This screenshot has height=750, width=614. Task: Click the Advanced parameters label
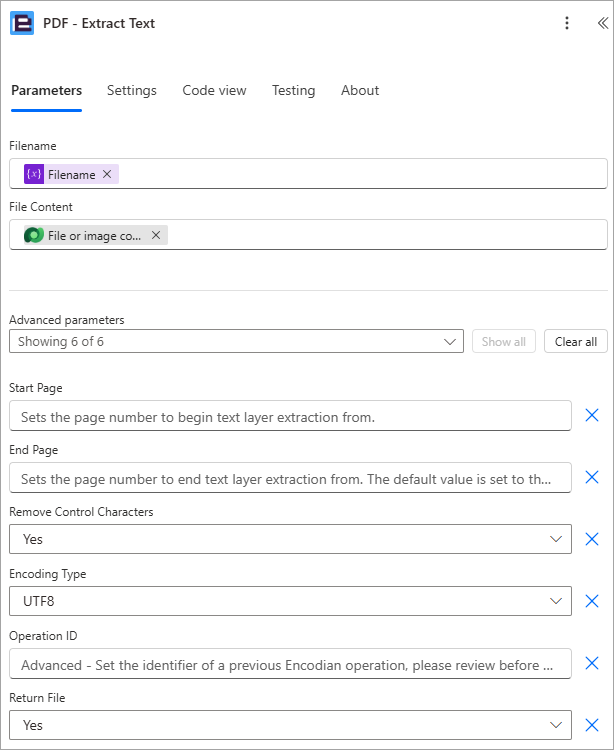66,320
